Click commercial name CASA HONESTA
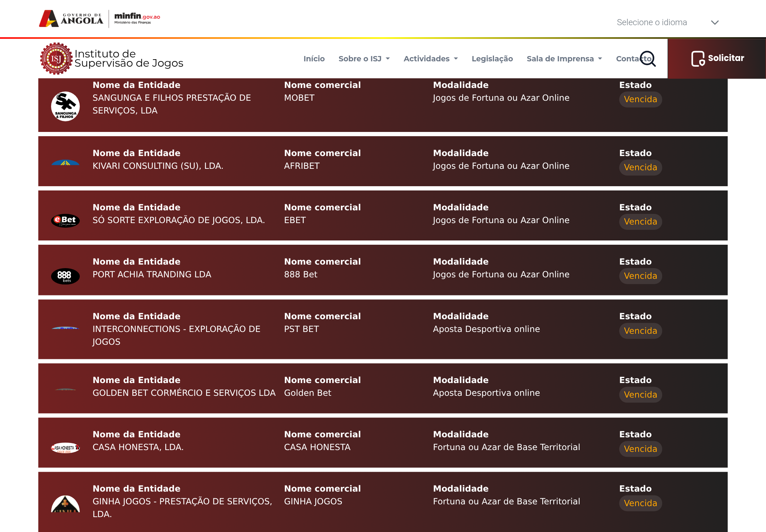The height and width of the screenshot is (532, 766). [x=317, y=447]
